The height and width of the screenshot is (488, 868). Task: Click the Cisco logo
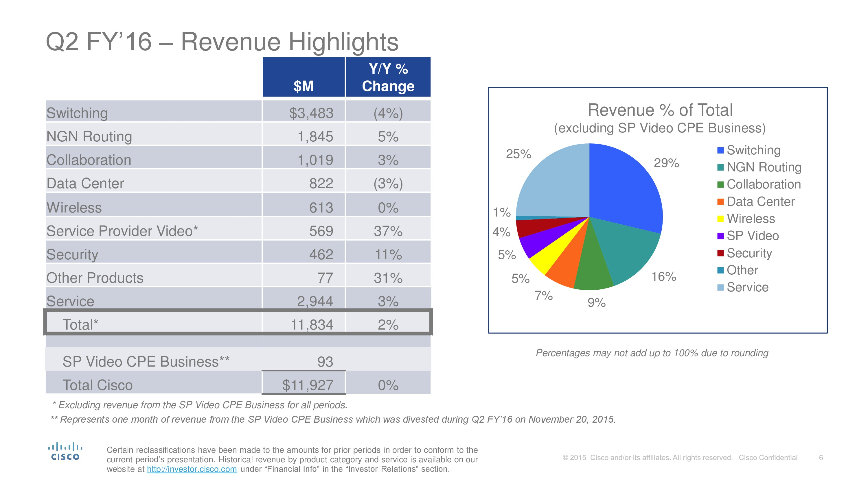[x=65, y=451]
